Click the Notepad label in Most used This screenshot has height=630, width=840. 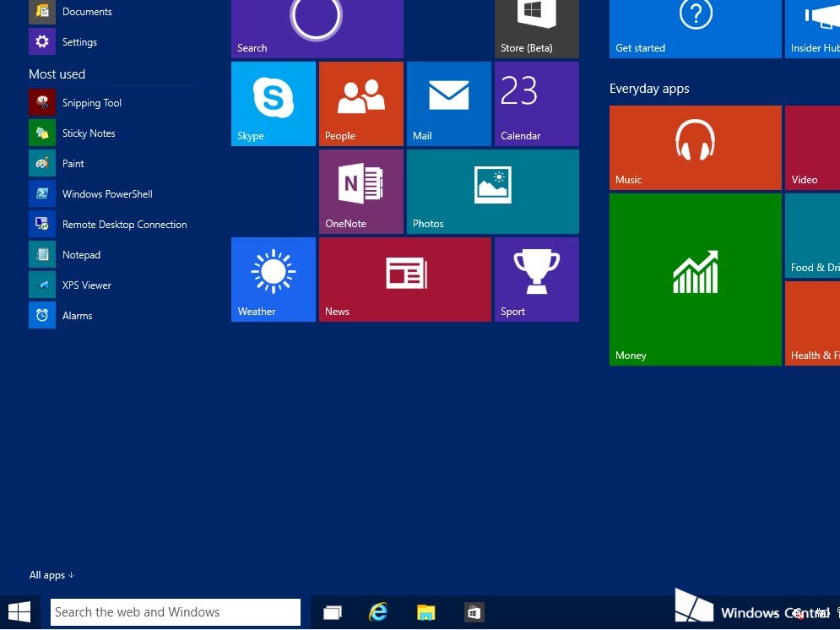(81, 255)
